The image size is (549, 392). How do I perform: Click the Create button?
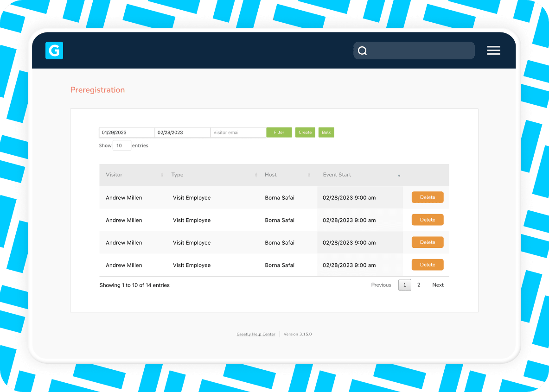coord(305,133)
